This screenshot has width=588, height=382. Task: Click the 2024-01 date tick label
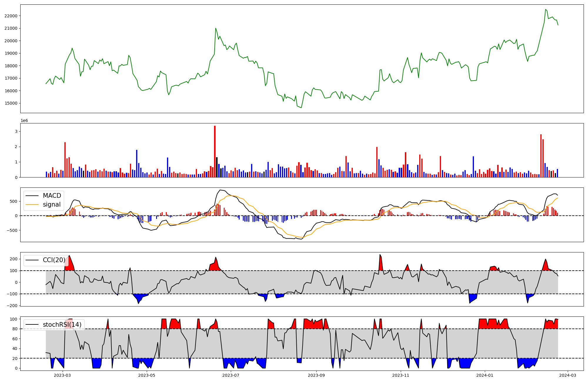click(485, 375)
